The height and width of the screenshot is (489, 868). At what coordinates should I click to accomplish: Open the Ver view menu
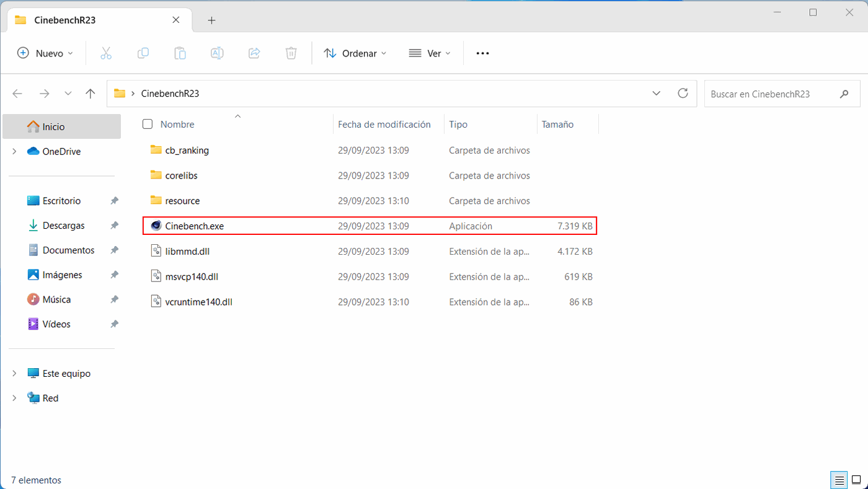click(430, 53)
